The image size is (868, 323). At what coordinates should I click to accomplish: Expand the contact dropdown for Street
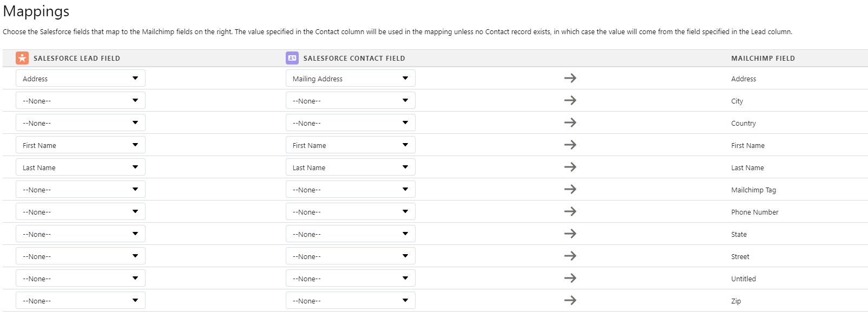(x=351, y=256)
